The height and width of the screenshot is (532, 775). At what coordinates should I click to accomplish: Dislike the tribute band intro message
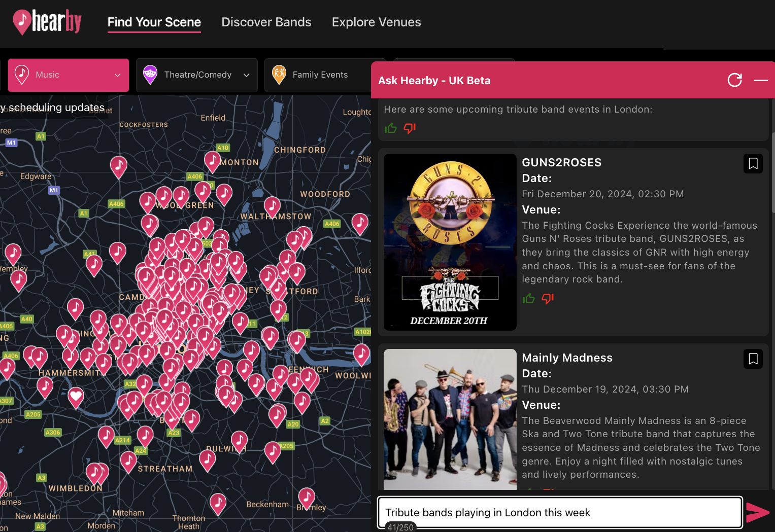[410, 128]
